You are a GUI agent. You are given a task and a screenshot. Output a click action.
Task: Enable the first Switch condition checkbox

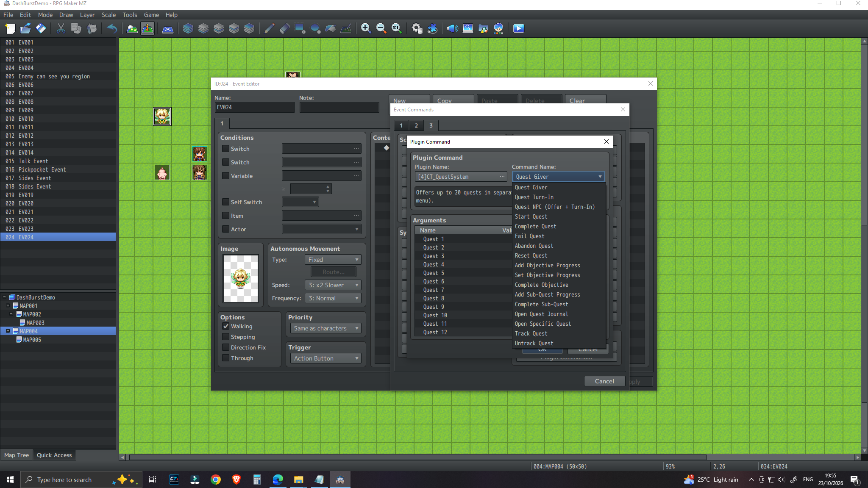click(225, 149)
